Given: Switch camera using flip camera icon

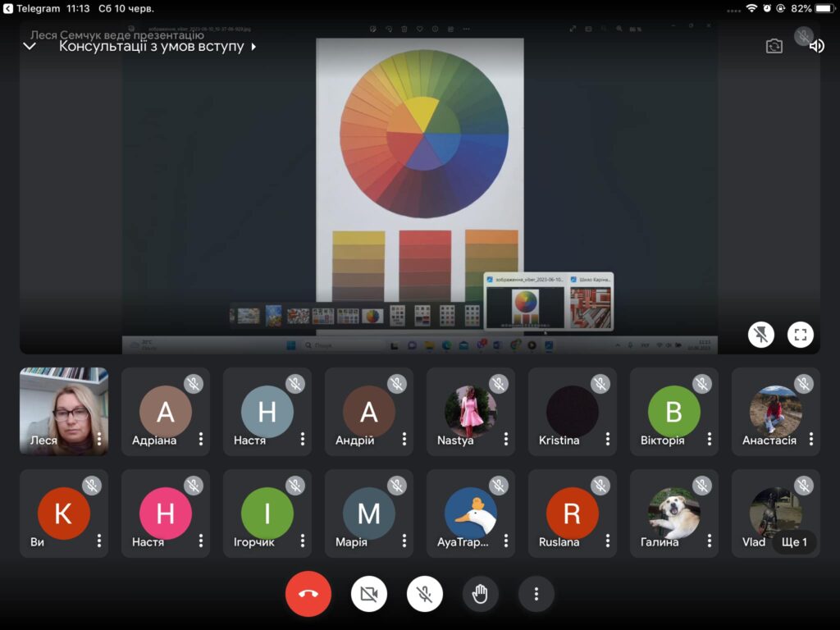Looking at the screenshot, I should pos(774,46).
